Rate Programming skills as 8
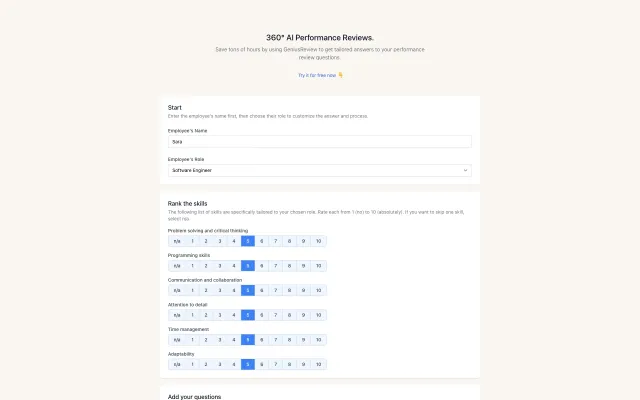640x400 pixels. [x=289, y=266]
